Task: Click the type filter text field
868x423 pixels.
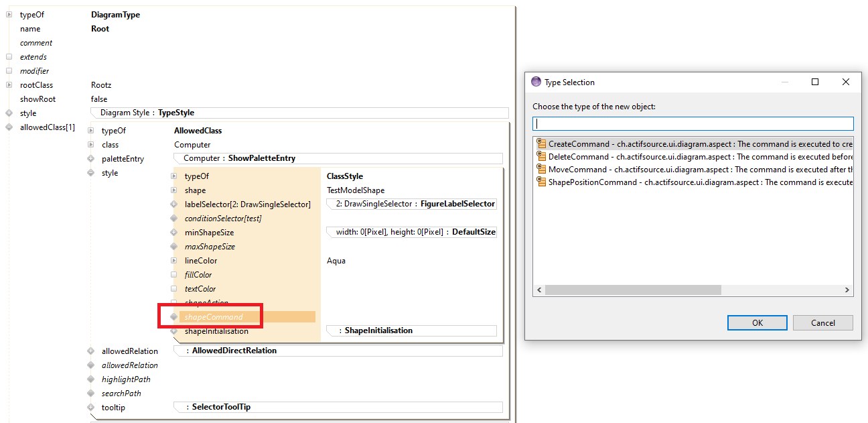Action: click(x=693, y=123)
